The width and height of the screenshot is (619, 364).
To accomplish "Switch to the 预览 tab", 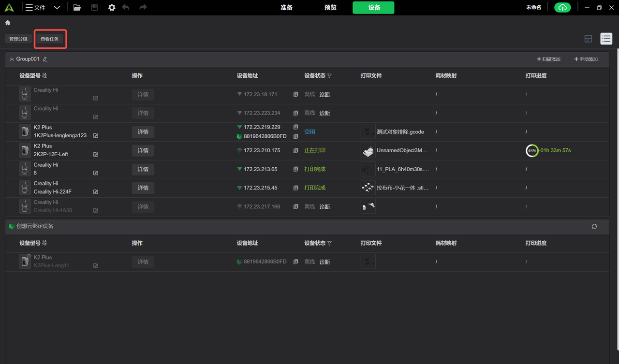I will point(330,7).
